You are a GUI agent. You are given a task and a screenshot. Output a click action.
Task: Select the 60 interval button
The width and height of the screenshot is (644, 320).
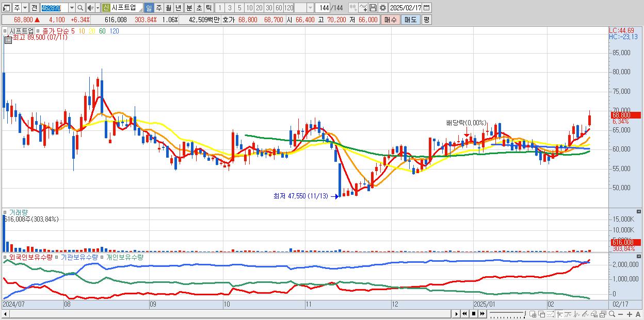[x=279, y=8]
